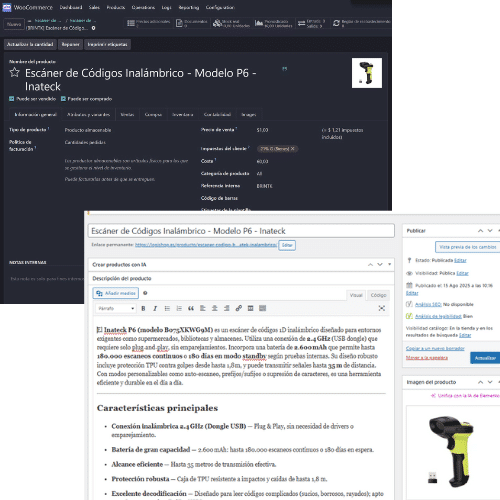Open the Párrafo format dropdown
The height and width of the screenshot is (500, 500).
tap(116, 308)
